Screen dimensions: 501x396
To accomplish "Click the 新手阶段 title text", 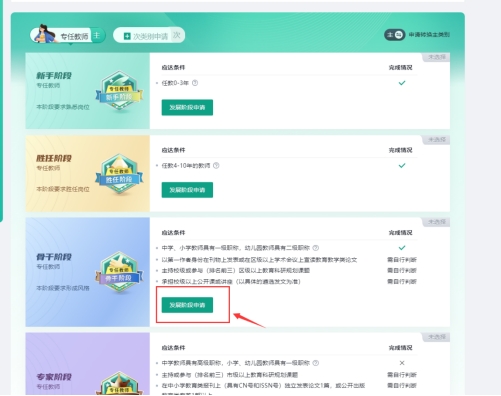I will (x=54, y=76).
